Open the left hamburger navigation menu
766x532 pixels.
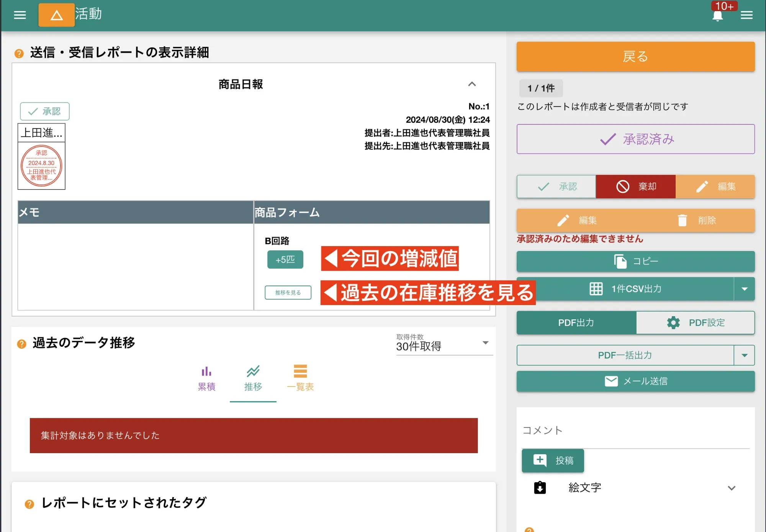pos(20,15)
